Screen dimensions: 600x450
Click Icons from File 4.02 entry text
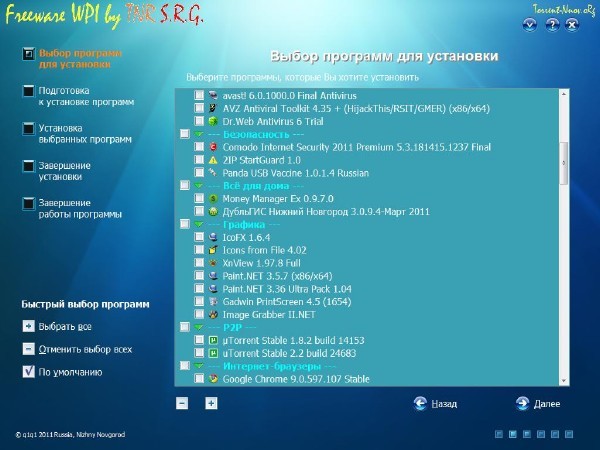pos(264,250)
